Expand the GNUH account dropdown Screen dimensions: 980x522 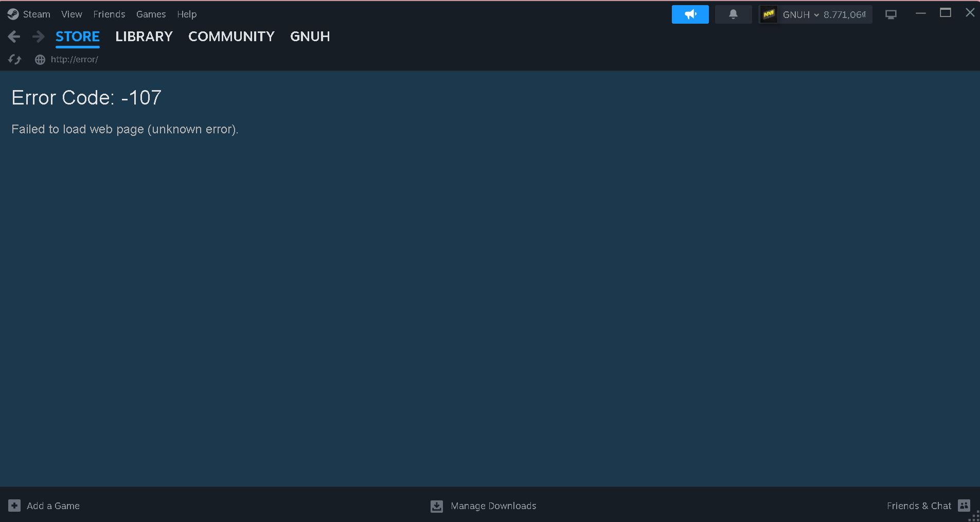point(816,14)
